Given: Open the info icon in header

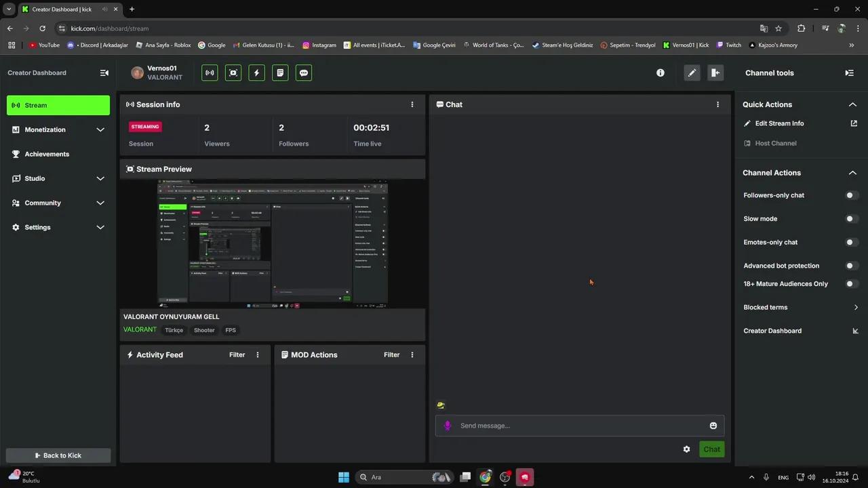Looking at the screenshot, I should pos(660,73).
